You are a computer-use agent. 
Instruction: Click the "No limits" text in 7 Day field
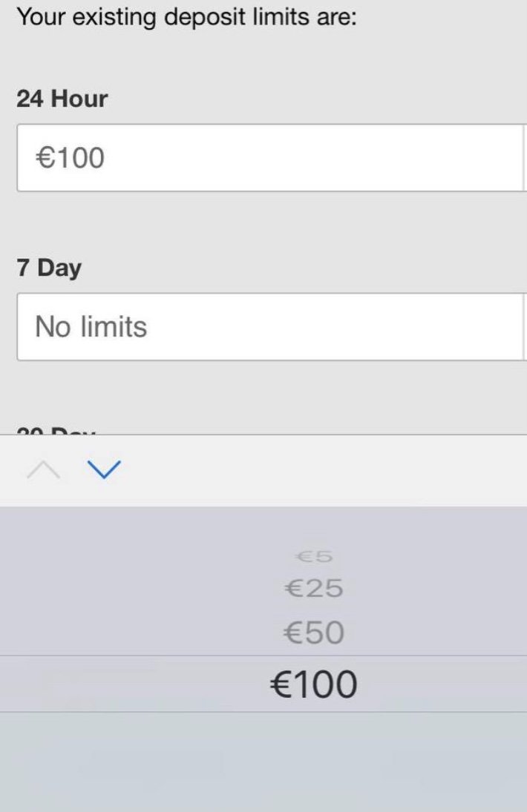[91, 327]
